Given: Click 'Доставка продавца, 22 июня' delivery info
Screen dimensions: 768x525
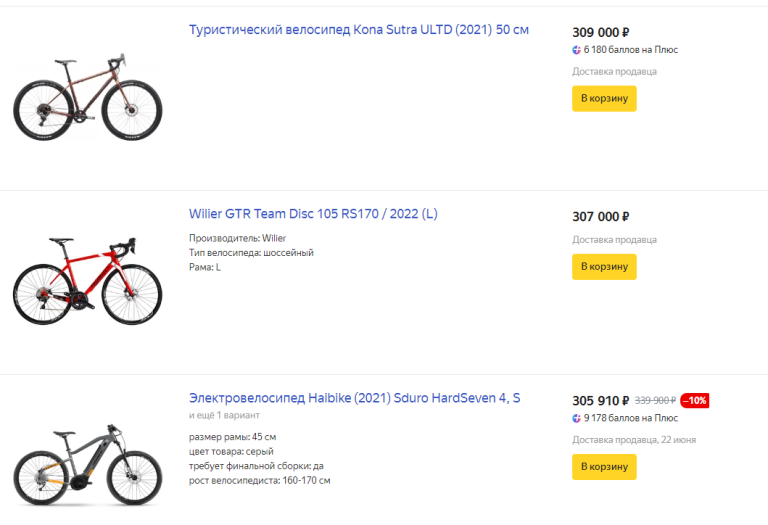Looking at the screenshot, I should 634,440.
